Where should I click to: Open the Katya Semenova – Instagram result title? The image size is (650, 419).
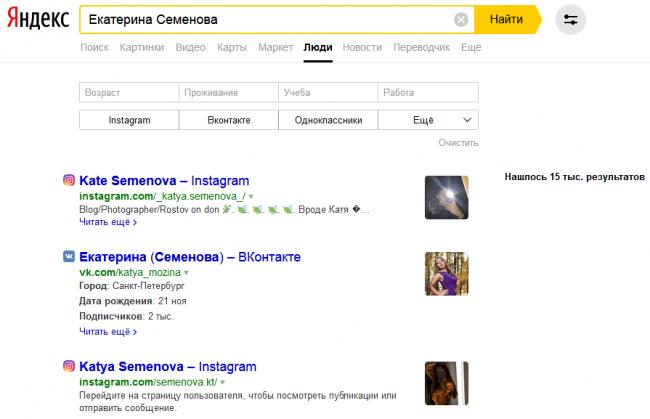click(167, 367)
